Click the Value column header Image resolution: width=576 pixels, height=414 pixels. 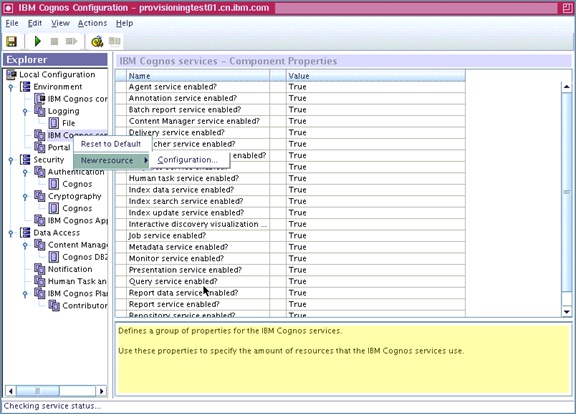(x=375, y=76)
